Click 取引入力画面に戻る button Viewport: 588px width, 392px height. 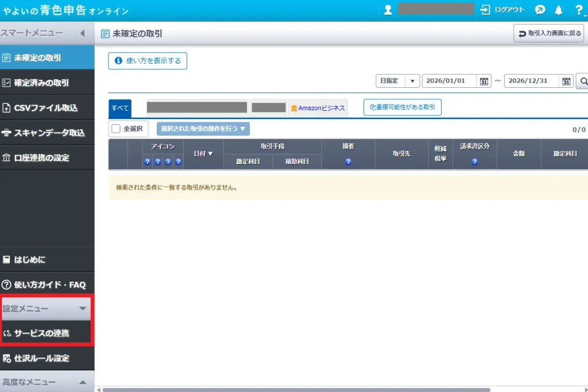pyautogui.click(x=548, y=33)
